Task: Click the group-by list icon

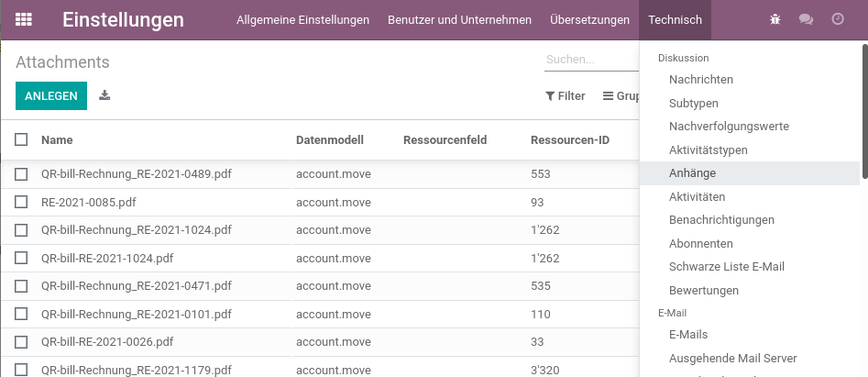Action: (x=608, y=95)
